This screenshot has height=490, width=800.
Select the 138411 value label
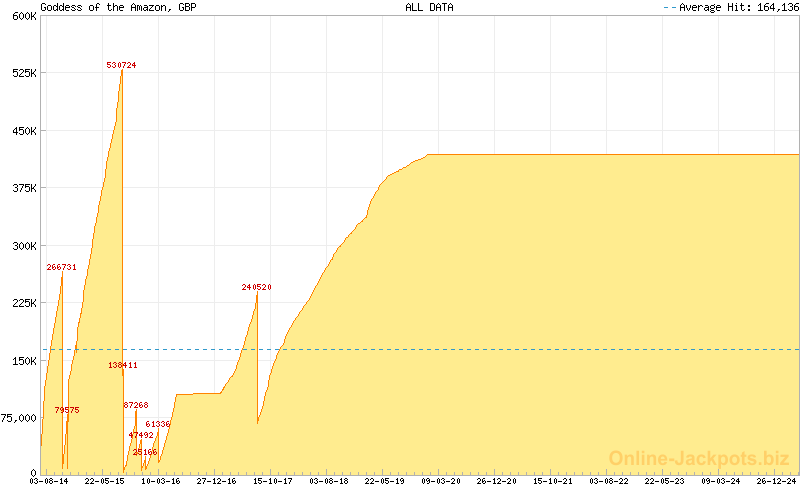(x=123, y=365)
